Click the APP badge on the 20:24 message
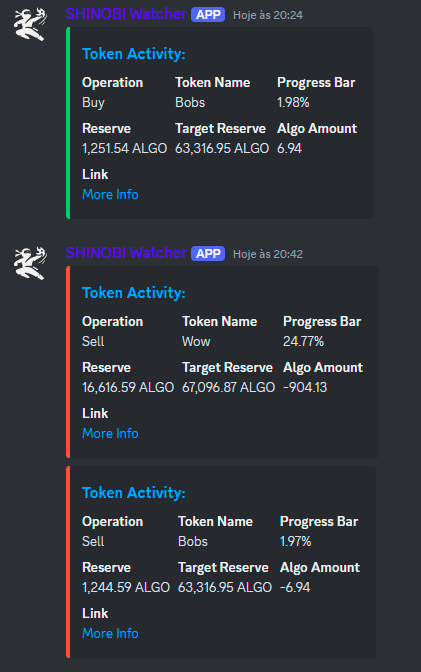The image size is (421, 672). 208,15
